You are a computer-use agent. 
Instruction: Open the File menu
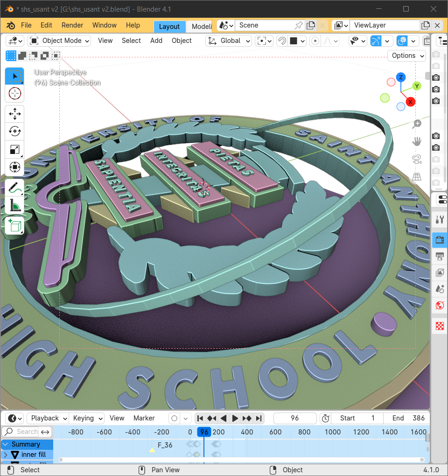pyautogui.click(x=26, y=25)
